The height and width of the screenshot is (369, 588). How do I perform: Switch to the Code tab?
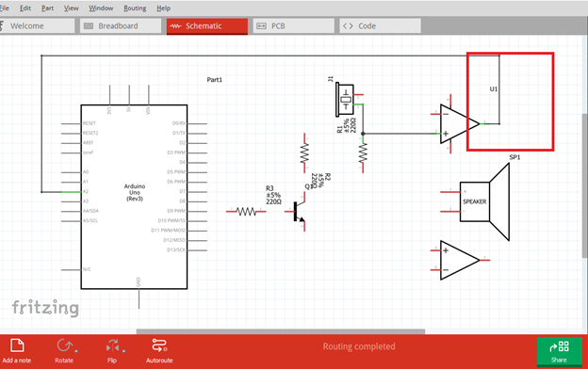tap(380, 25)
